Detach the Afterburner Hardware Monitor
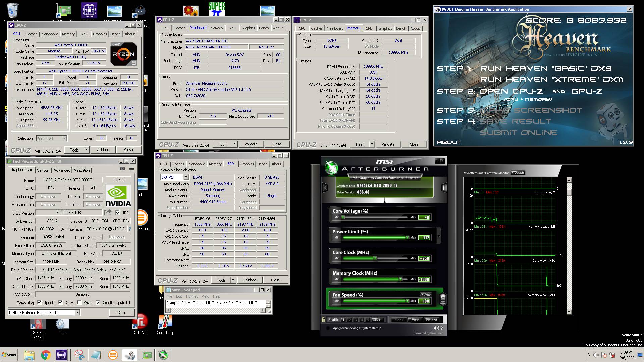 coord(518,173)
